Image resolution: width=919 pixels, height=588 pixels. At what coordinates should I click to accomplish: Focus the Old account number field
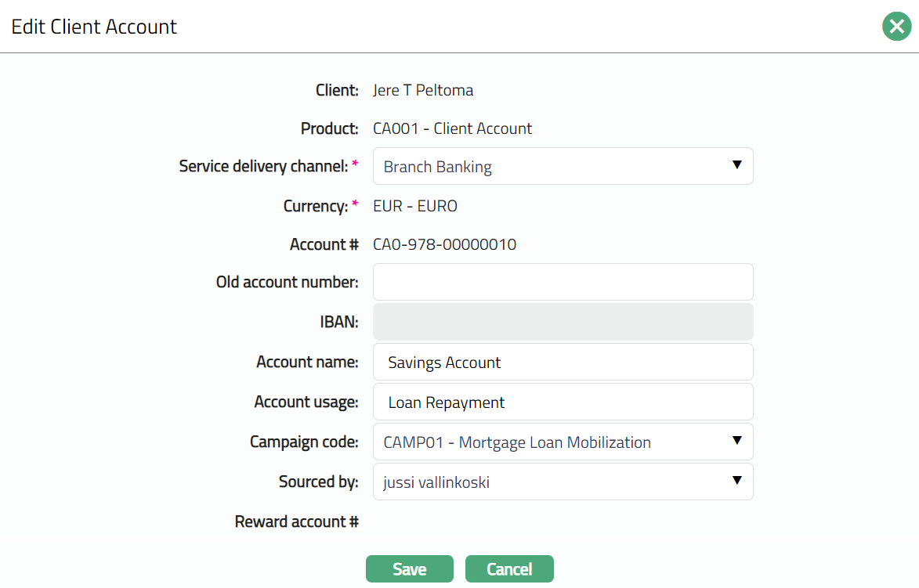[x=563, y=282]
